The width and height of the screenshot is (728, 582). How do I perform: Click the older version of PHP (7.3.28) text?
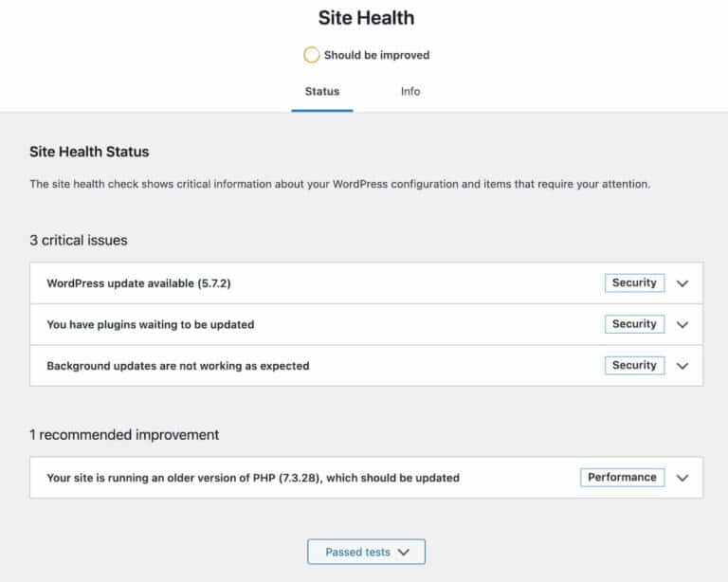click(253, 478)
